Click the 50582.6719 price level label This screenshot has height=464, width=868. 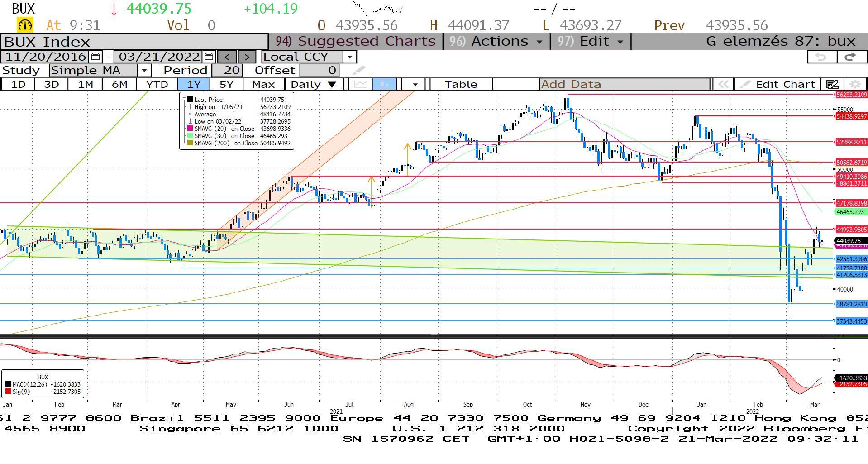[x=851, y=163]
